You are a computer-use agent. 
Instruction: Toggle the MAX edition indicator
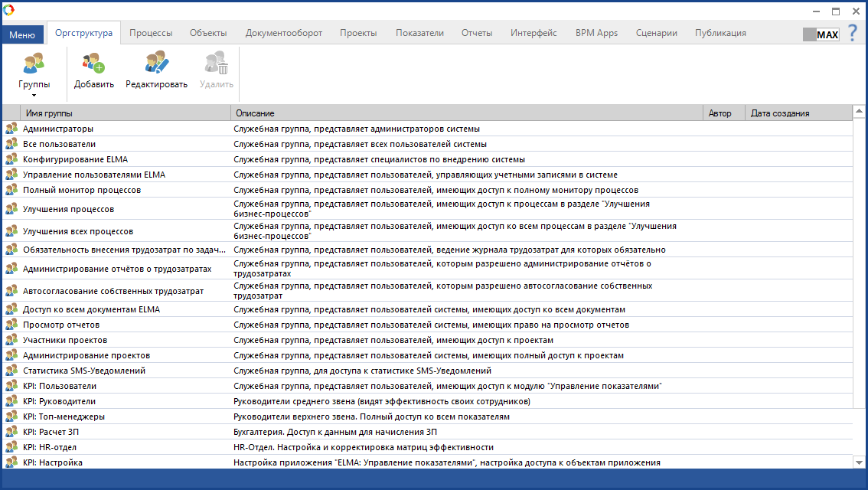tap(821, 34)
